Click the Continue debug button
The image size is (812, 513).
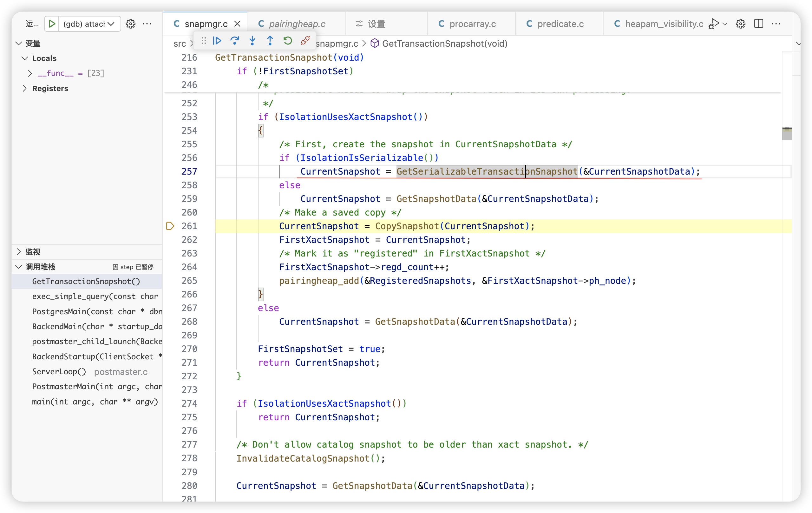pos(217,41)
